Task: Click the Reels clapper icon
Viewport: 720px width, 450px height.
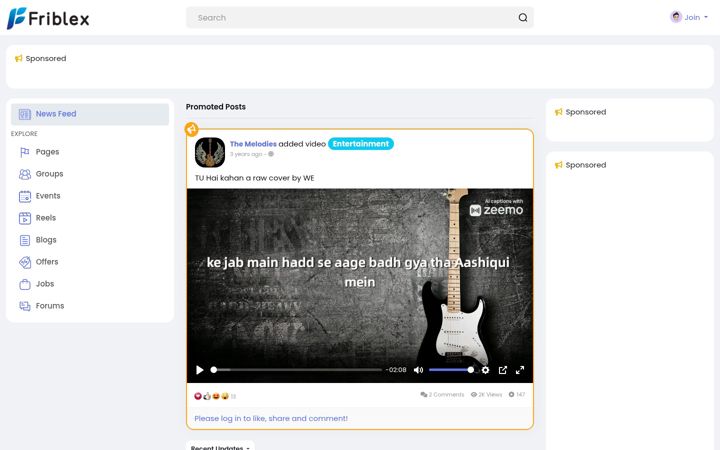Action: 25,218
